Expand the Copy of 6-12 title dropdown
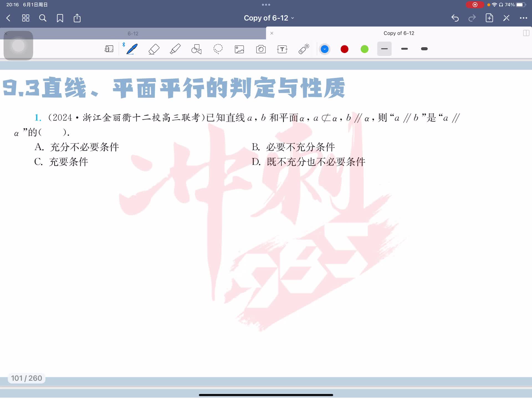This screenshot has width=532, height=399. pyautogui.click(x=268, y=18)
